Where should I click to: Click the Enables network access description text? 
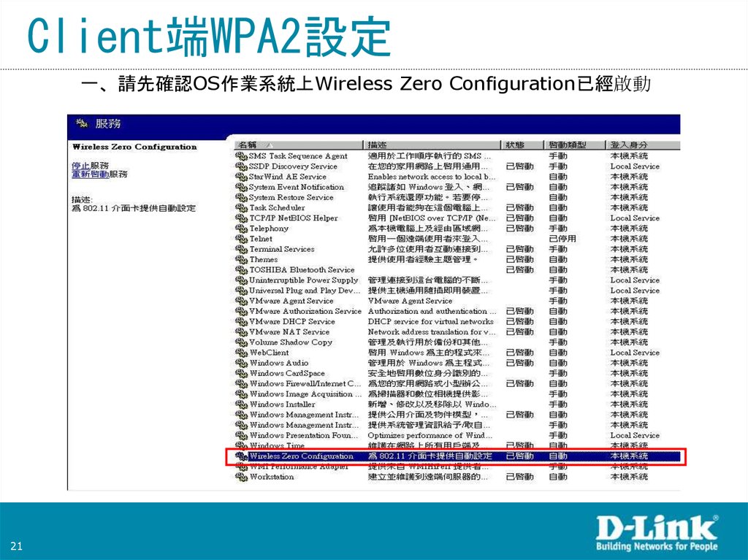pyautogui.click(x=431, y=177)
